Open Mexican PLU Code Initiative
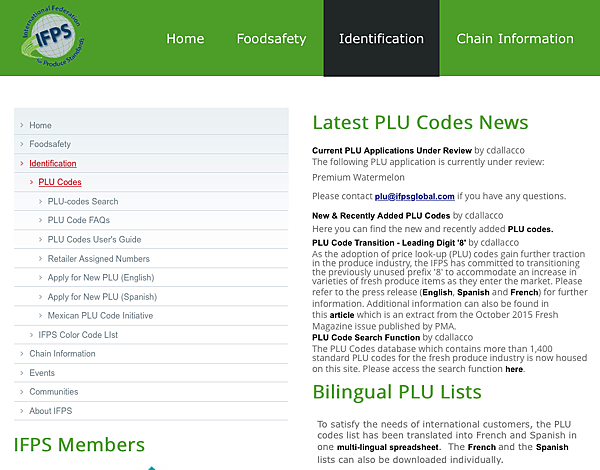 (100, 316)
